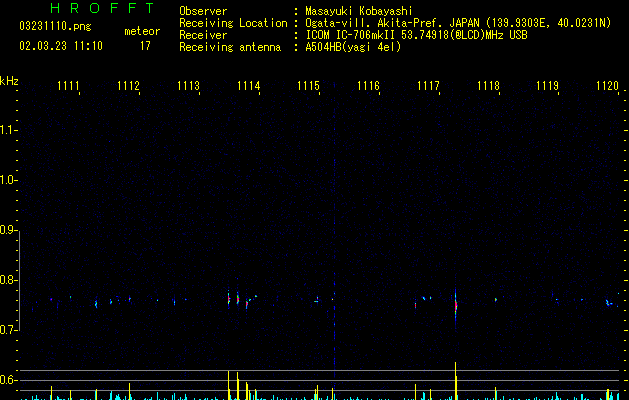This screenshot has width=629, height=400.
Task: Click the 0.7 kHz frequency label
Action: pos(8,330)
